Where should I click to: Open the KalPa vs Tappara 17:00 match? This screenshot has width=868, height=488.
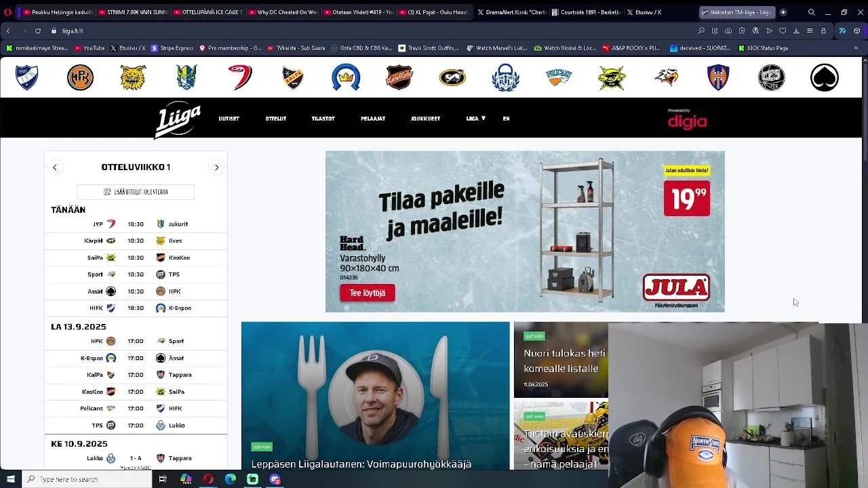(136, 375)
